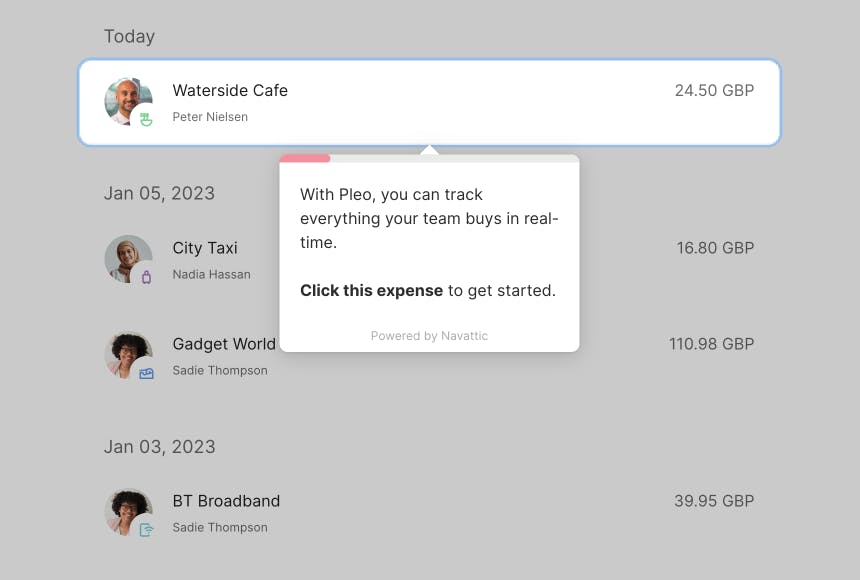Click the 110.98 GBP amount

[x=711, y=344]
